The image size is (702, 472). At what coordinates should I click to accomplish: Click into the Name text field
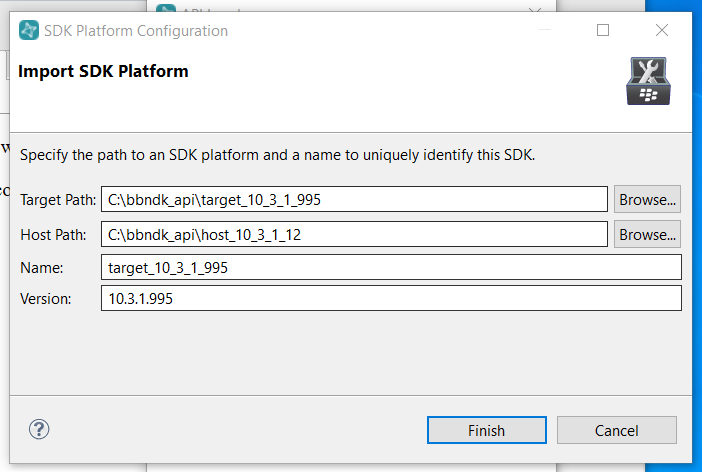click(391, 267)
